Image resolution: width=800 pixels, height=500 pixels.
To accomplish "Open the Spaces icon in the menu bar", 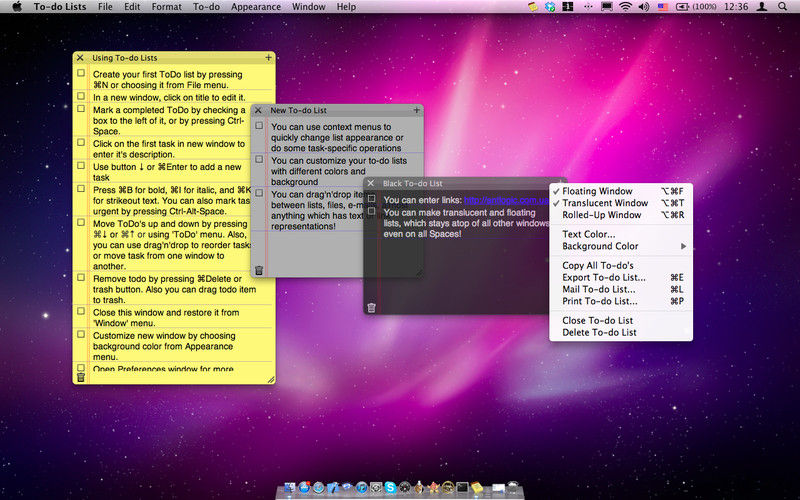I will coord(567,7).
